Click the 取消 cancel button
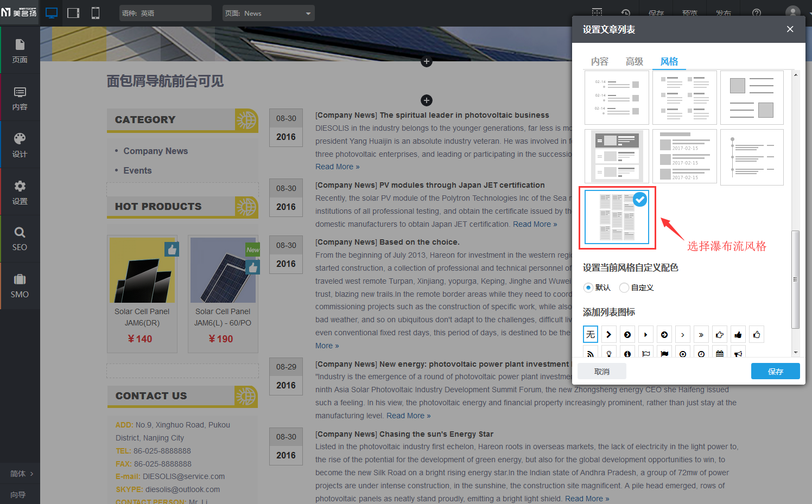Image resolution: width=812 pixels, height=504 pixels. tap(601, 371)
